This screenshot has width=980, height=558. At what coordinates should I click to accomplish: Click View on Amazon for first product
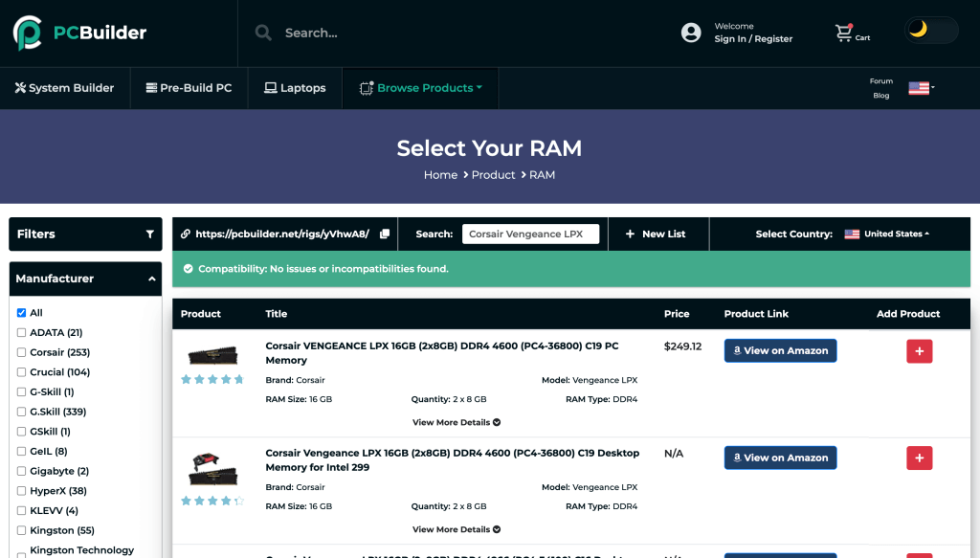pos(780,351)
